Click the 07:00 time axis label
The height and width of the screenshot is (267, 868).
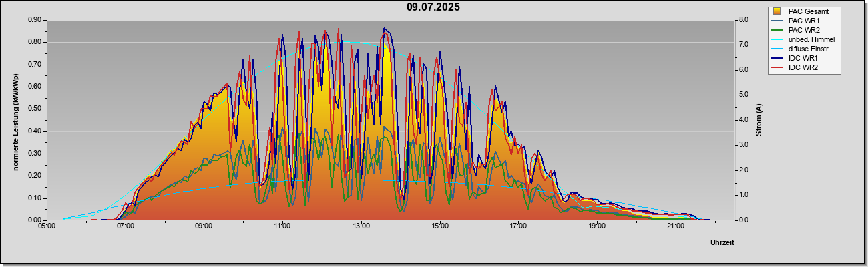coord(126,226)
